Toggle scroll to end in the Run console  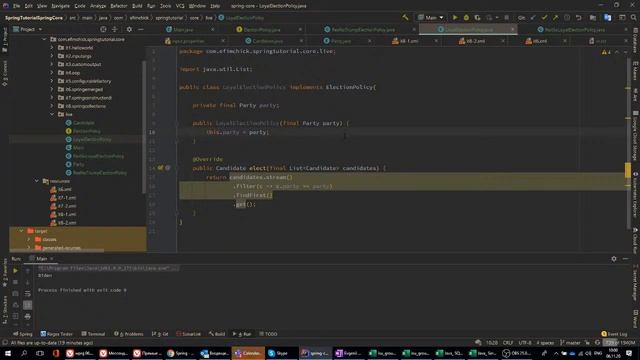click(27, 305)
